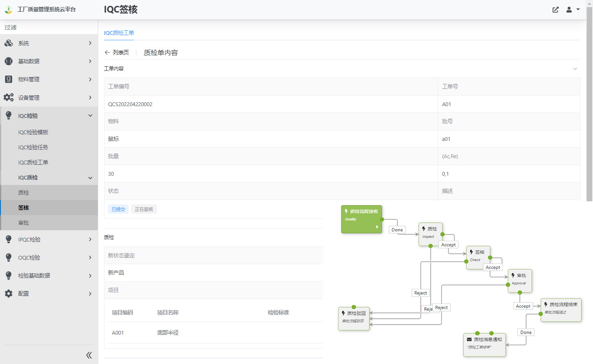
Task: Click the 系统 cubes icon in sidebar
Action: 8,43
